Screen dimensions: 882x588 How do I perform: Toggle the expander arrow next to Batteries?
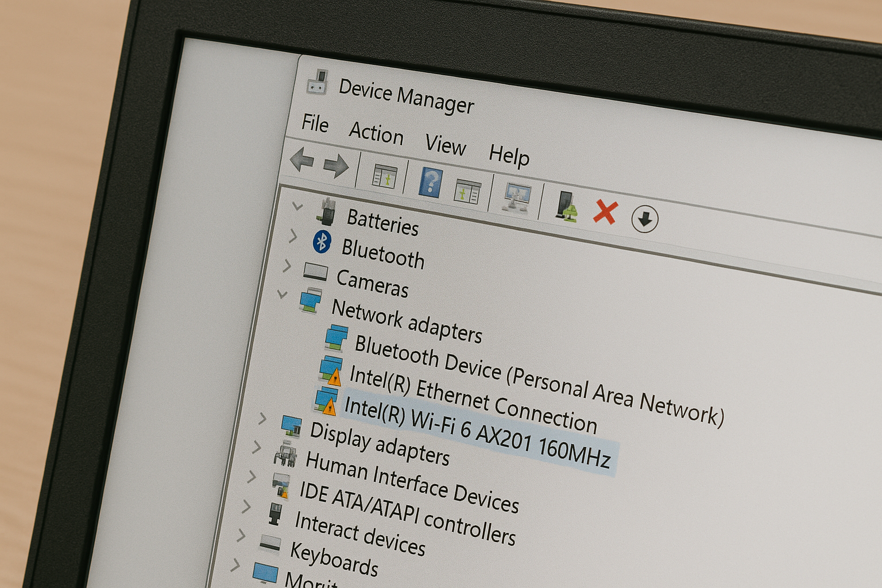coord(297,206)
